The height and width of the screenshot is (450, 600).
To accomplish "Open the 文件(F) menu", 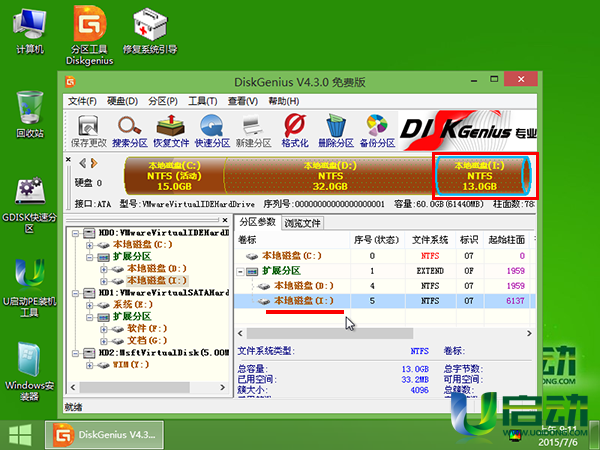I will 82,101.
